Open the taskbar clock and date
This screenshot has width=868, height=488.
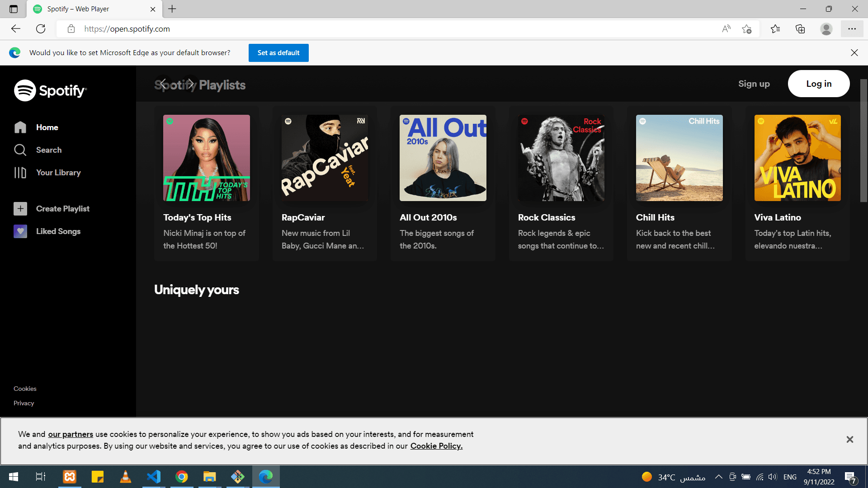pos(819,477)
